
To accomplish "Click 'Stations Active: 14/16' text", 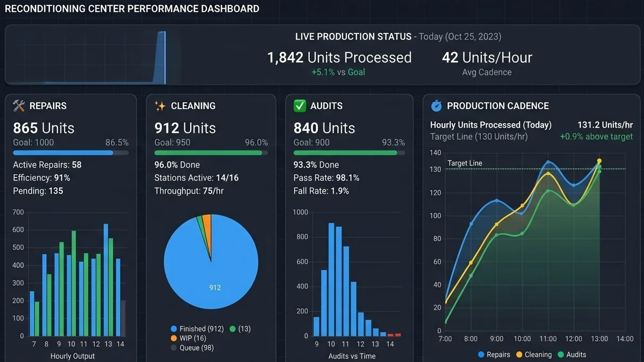I will [x=197, y=178].
